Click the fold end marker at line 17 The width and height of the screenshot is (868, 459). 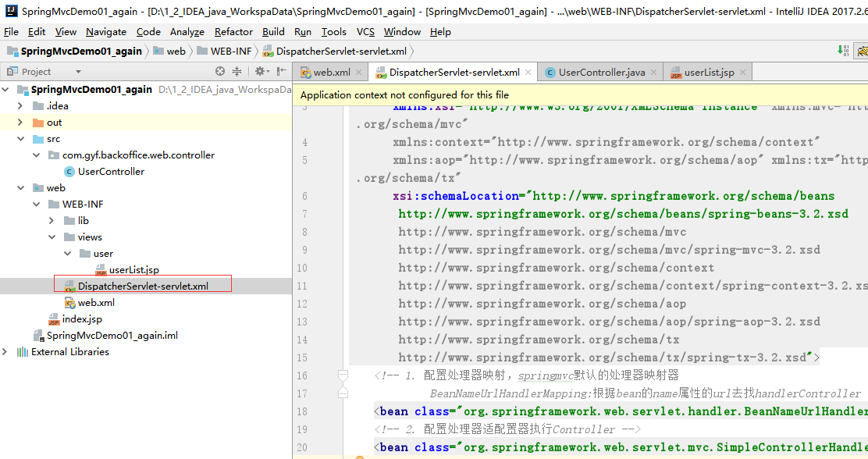point(343,393)
